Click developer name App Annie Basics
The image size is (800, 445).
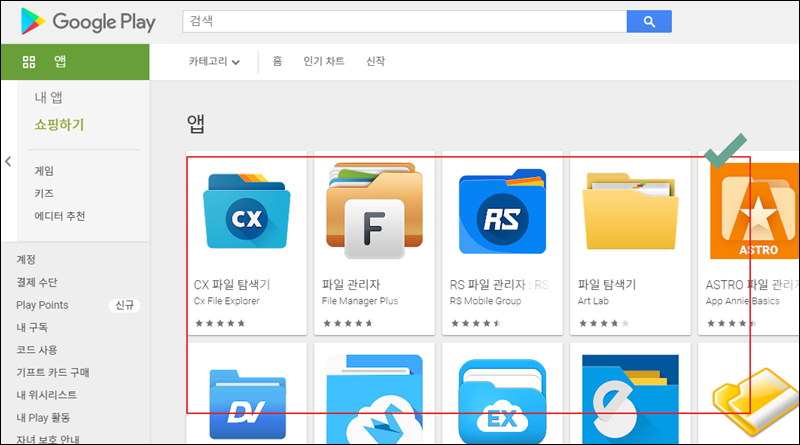pos(742,301)
